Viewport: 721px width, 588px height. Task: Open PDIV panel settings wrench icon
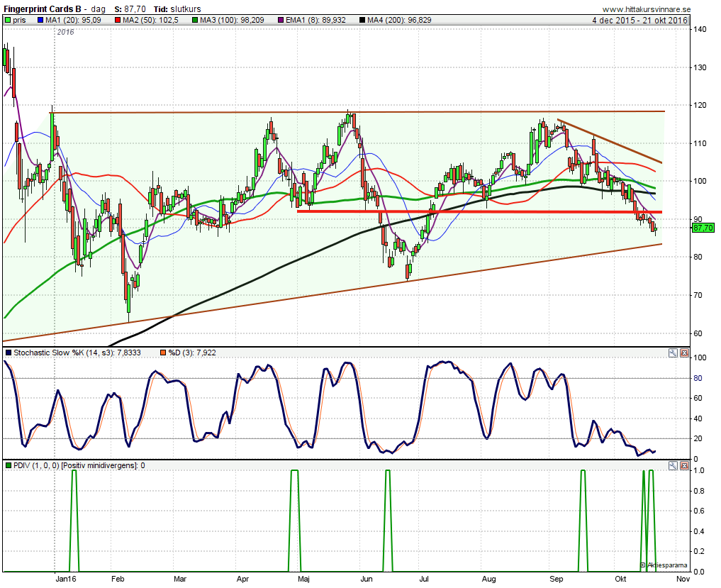tap(673, 465)
